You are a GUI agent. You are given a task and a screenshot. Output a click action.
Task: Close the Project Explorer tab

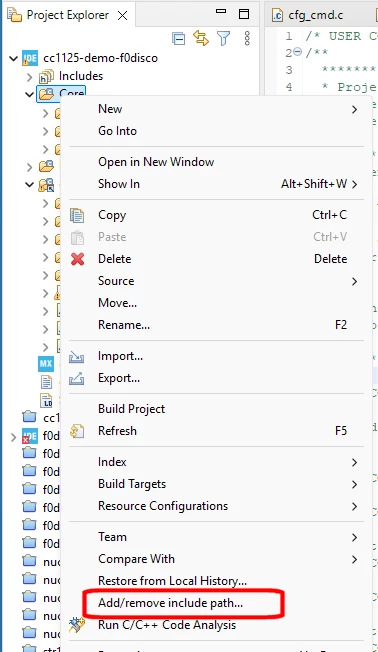click(122, 15)
